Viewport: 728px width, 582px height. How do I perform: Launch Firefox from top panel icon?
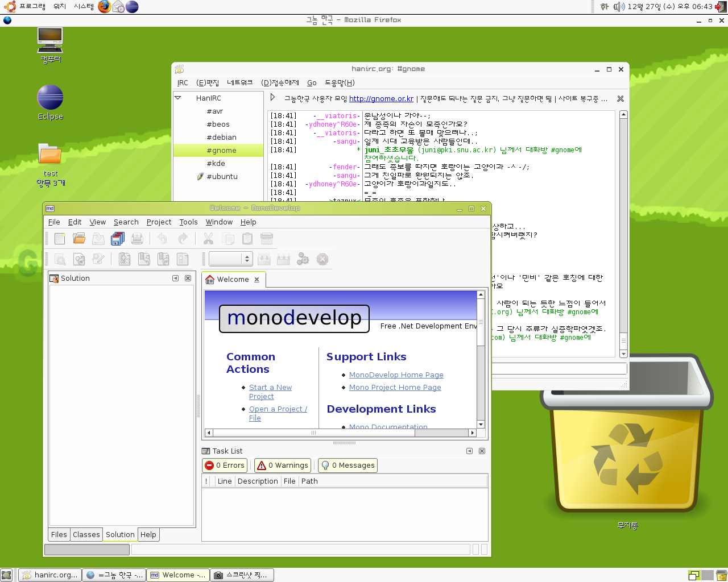tap(104, 7)
